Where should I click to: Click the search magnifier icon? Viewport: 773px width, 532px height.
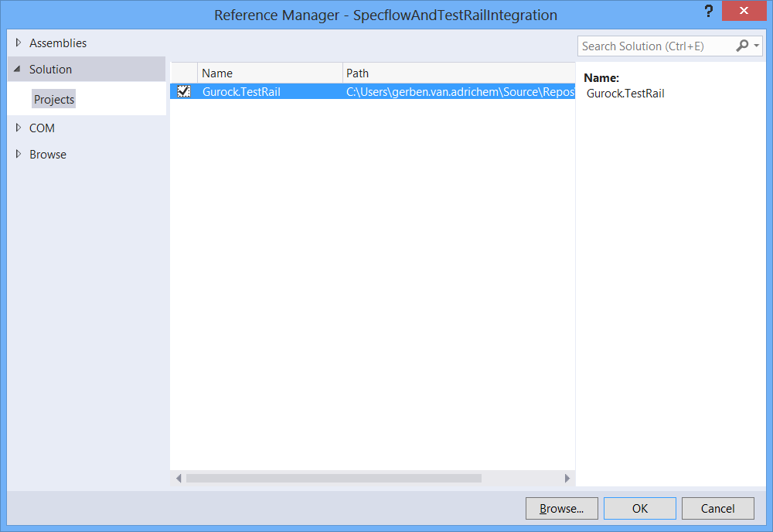742,46
